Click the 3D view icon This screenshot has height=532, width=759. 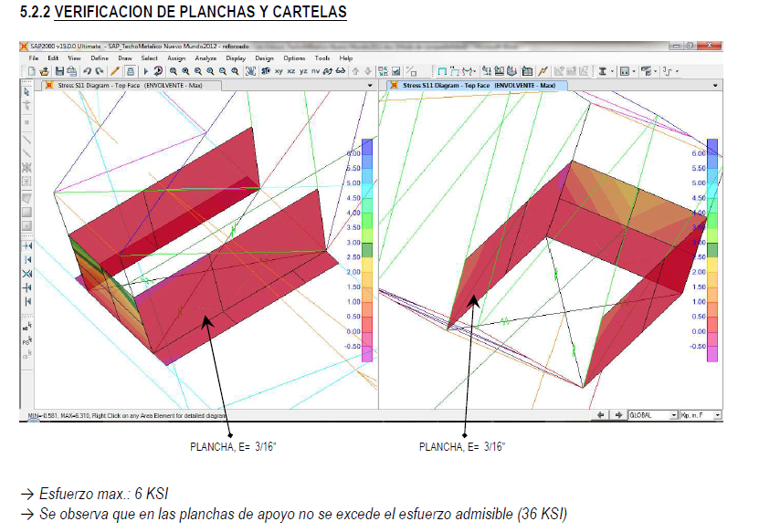coord(264,70)
